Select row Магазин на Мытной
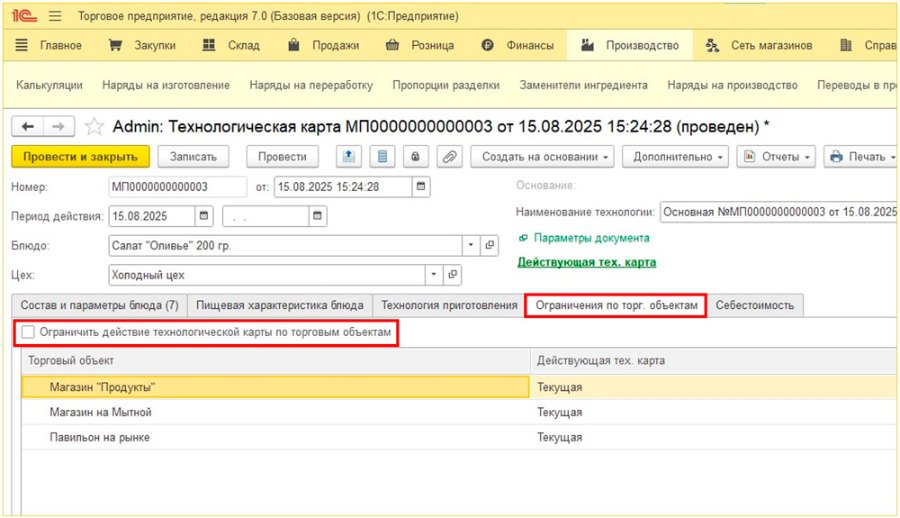This screenshot has width=900, height=518. tap(459, 412)
